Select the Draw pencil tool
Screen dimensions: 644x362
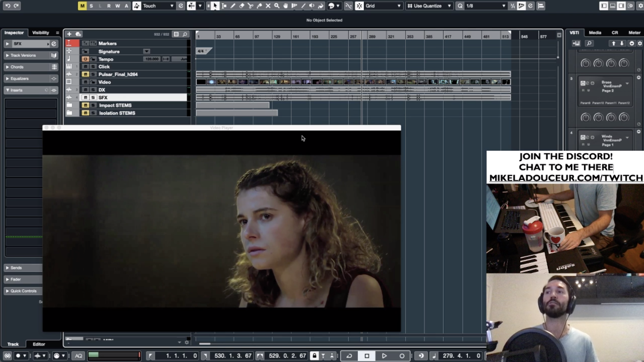coord(233,6)
